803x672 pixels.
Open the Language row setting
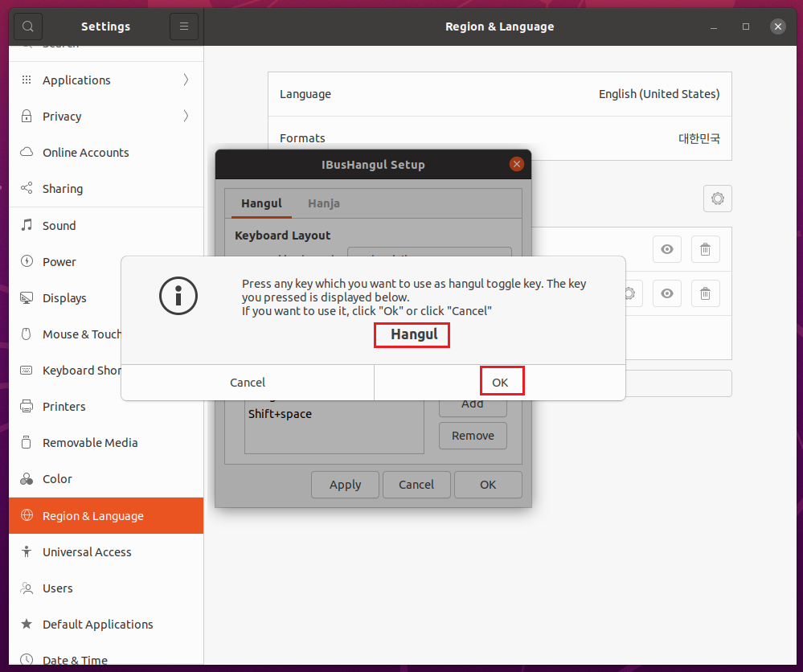pyautogui.click(x=500, y=94)
